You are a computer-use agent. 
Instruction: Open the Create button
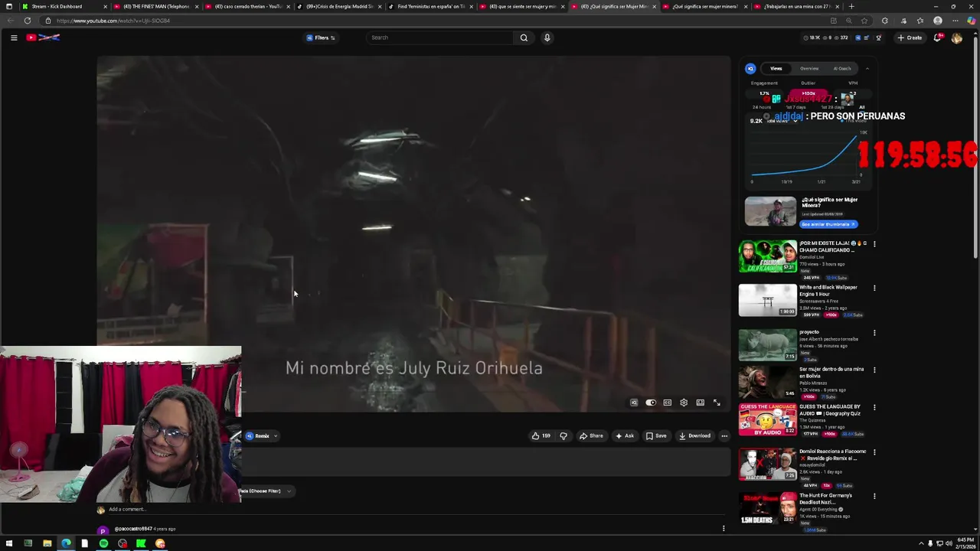pos(910,37)
